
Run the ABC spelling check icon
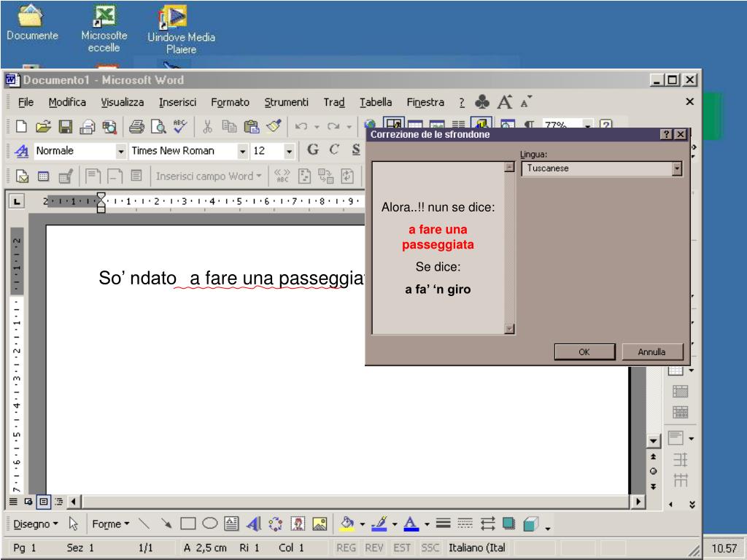click(180, 126)
